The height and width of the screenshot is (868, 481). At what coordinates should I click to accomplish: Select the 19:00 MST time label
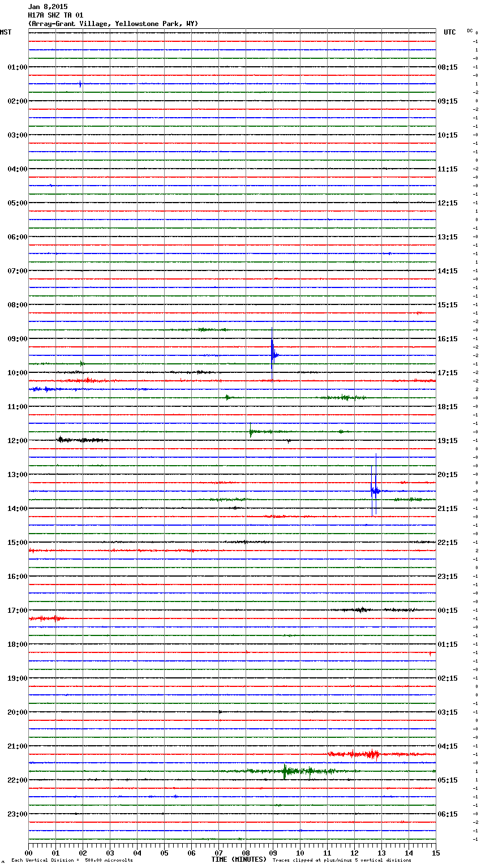point(17,678)
